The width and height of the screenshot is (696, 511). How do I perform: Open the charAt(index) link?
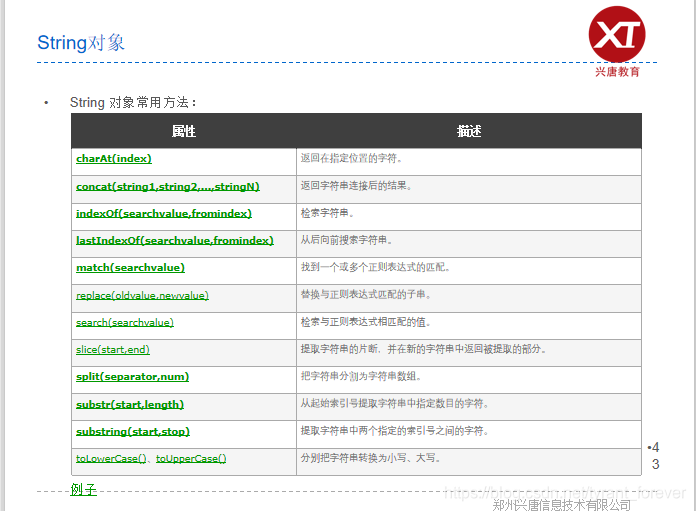click(114, 158)
